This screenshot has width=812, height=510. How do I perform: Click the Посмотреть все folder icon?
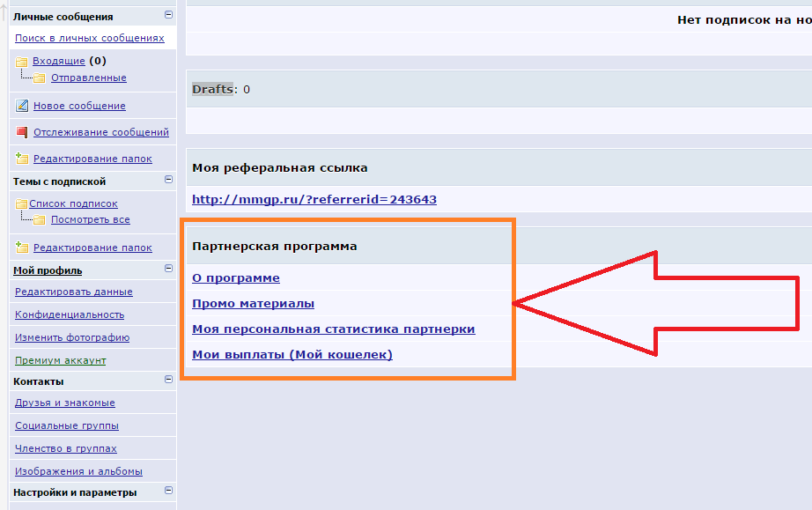39,220
